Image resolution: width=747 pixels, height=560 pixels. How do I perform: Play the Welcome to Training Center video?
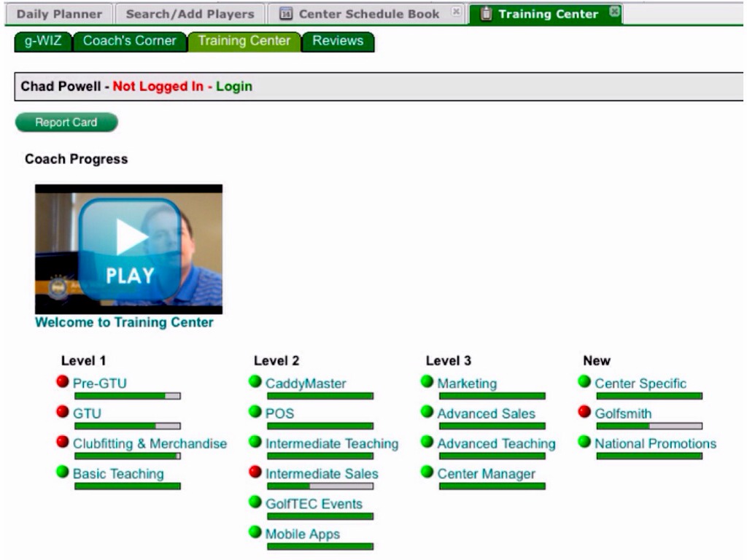pyautogui.click(x=129, y=249)
